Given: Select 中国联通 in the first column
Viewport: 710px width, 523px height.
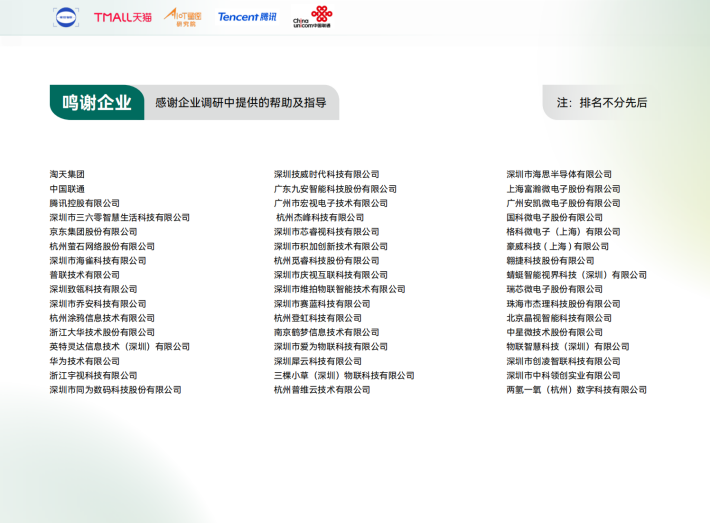Looking at the screenshot, I should point(67,189).
